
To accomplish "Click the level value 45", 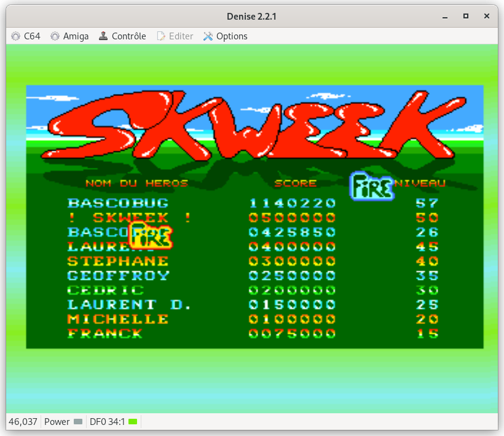I will click(427, 247).
